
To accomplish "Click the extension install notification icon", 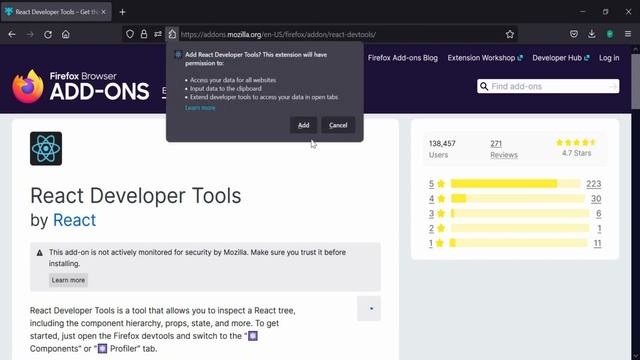I will (x=172, y=34).
